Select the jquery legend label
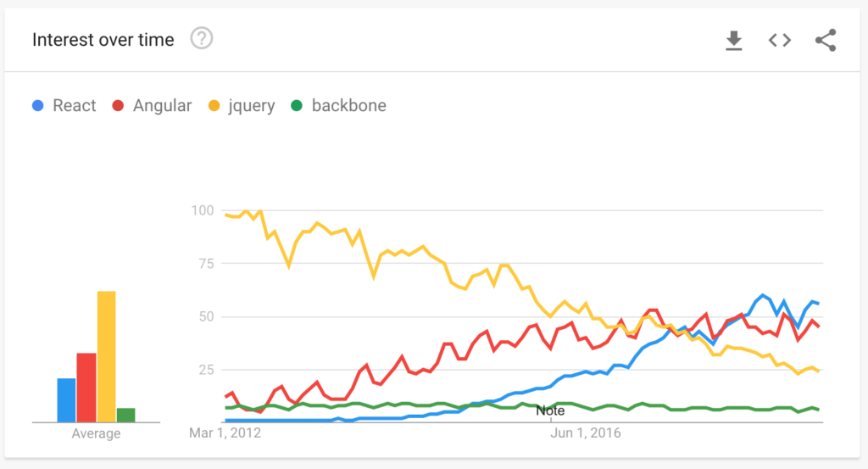The height and width of the screenshot is (469, 868). click(x=252, y=106)
